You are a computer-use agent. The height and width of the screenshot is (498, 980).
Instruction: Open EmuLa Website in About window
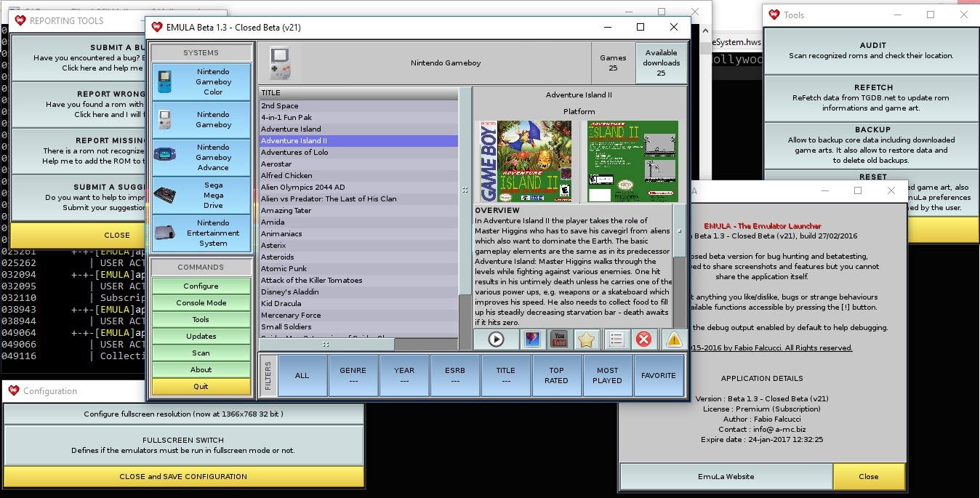(x=726, y=477)
